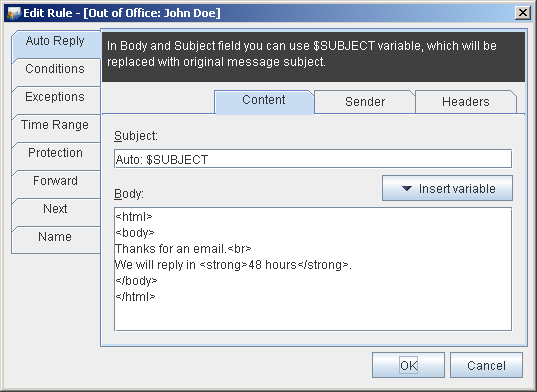Open the Insert variable dropdown

[x=447, y=188]
